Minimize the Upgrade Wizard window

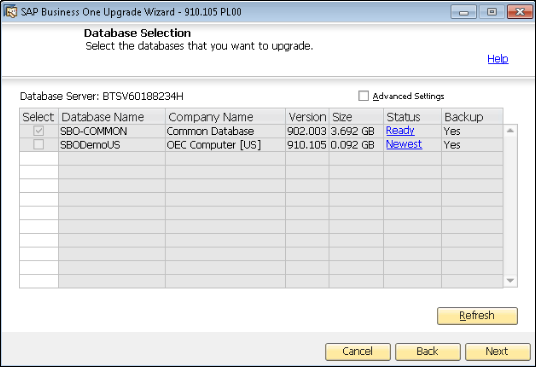point(464,12)
